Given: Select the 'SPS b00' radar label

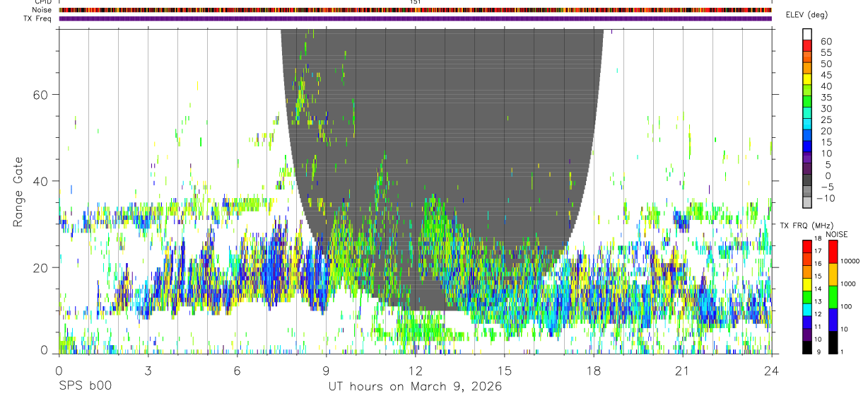Looking at the screenshot, I should point(85,387).
